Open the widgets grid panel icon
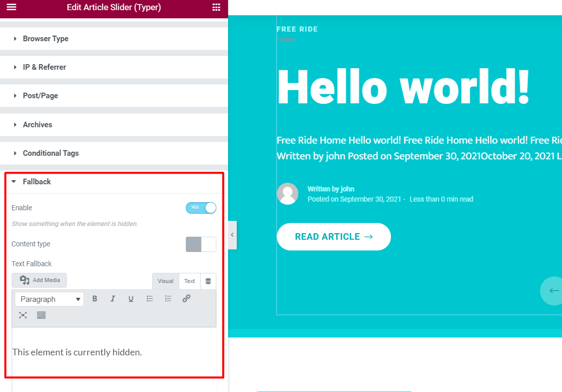 pyautogui.click(x=216, y=7)
